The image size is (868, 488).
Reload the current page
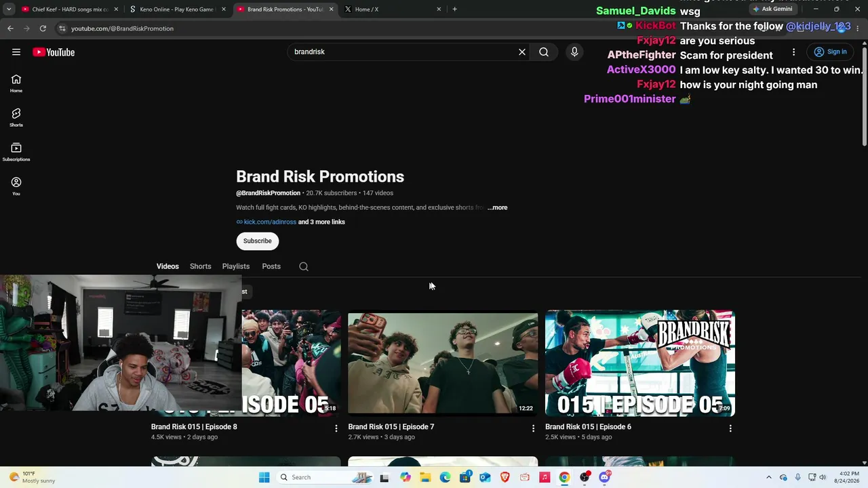pos(43,28)
